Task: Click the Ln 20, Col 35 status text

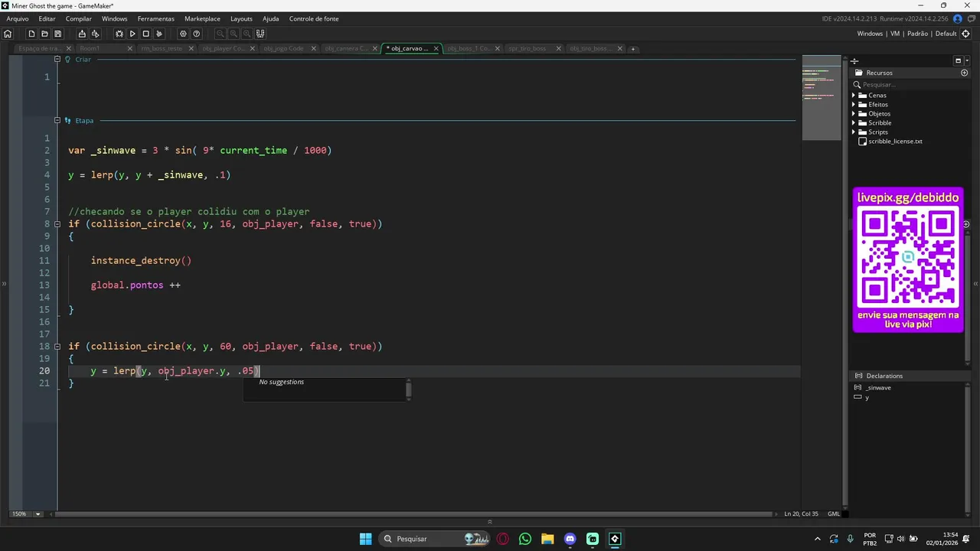Action: (801, 514)
